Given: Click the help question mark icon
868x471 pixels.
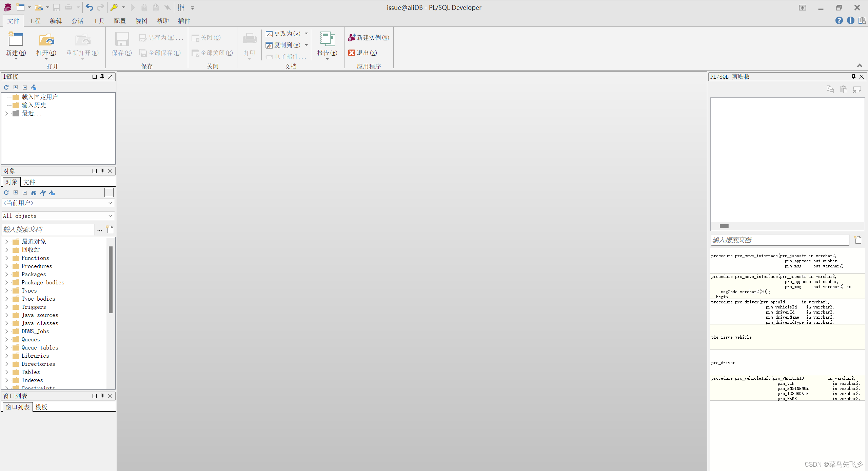Looking at the screenshot, I should [x=839, y=20].
